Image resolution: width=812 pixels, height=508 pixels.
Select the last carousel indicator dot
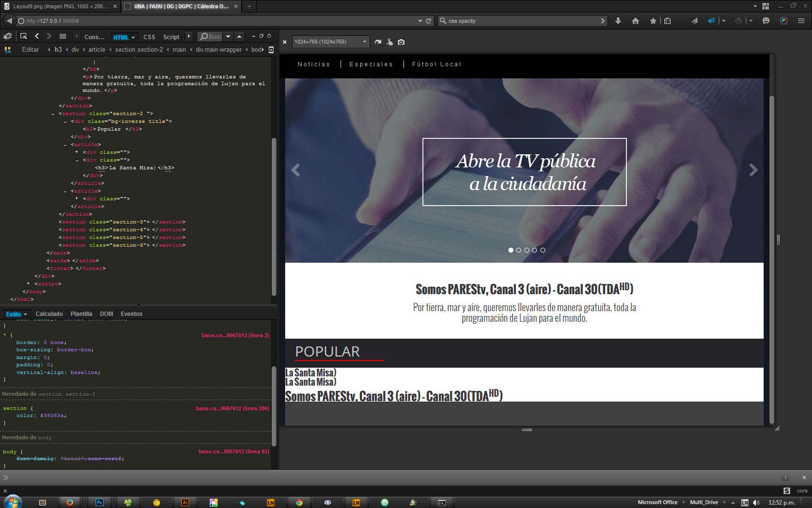(x=543, y=250)
